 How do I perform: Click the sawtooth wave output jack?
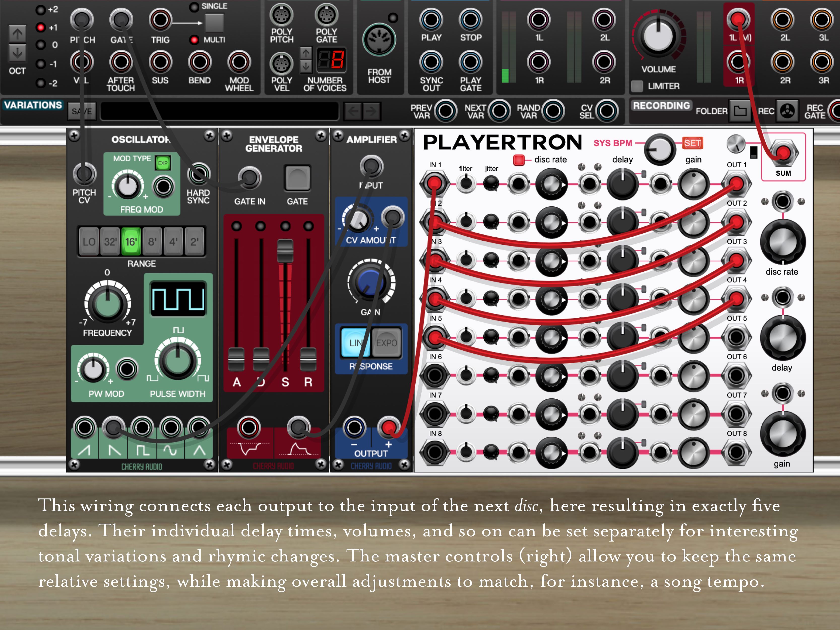tap(84, 428)
